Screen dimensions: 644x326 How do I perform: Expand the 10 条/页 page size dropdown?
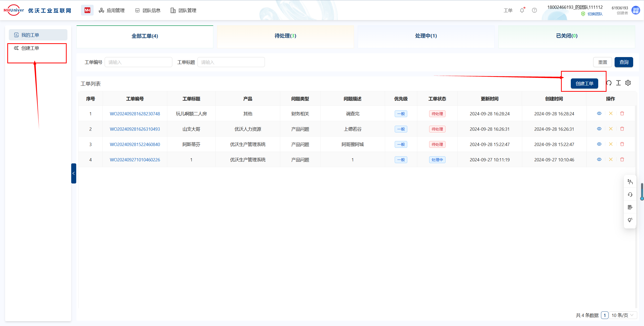[x=623, y=315]
